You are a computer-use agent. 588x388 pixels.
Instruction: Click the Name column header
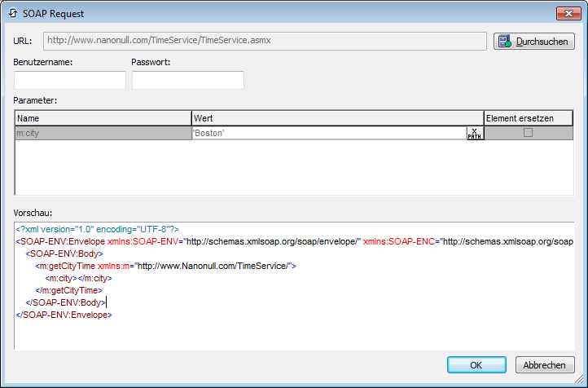pyautogui.click(x=103, y=118)
